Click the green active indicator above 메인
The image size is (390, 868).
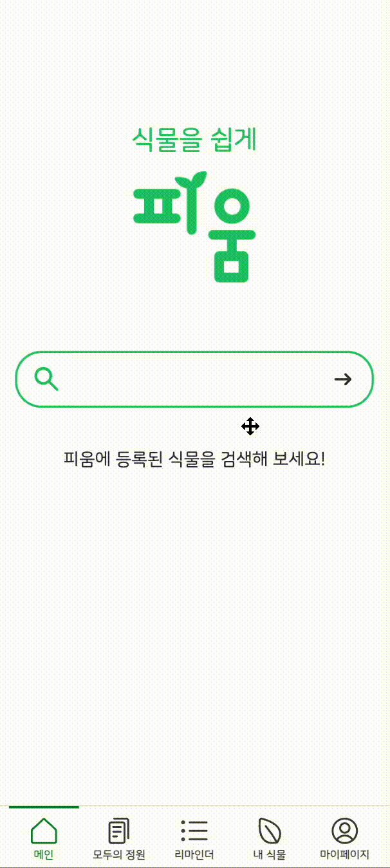pyautogui.click(x=44, y=807)
